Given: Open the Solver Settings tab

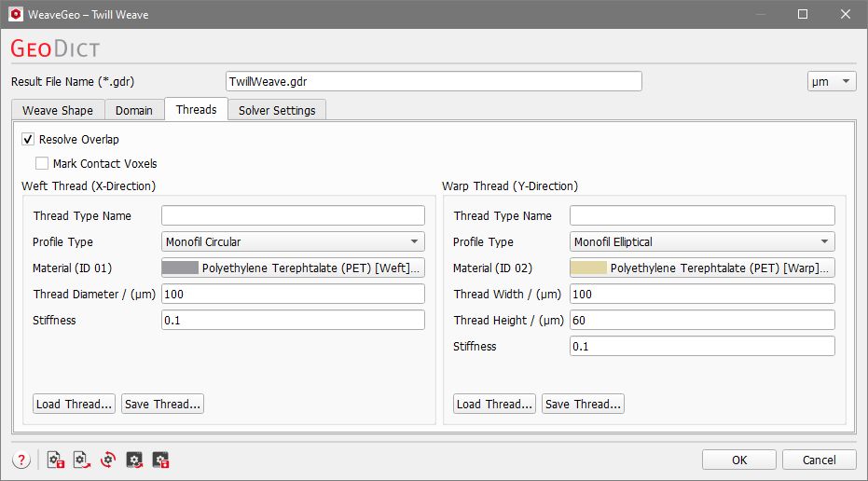Looking at the screenshot, I should (277, 110).
